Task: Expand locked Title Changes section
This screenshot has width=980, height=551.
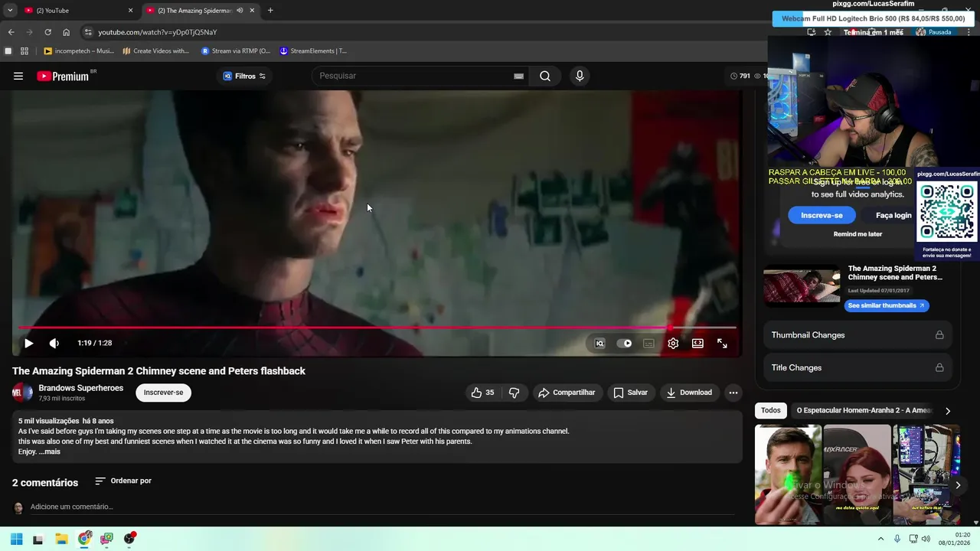Action: pos(857,367)
